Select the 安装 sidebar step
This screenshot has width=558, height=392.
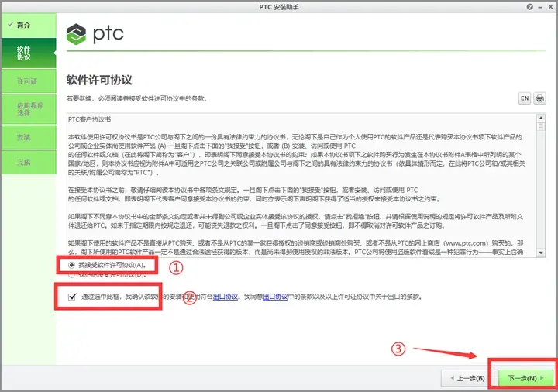29,137
